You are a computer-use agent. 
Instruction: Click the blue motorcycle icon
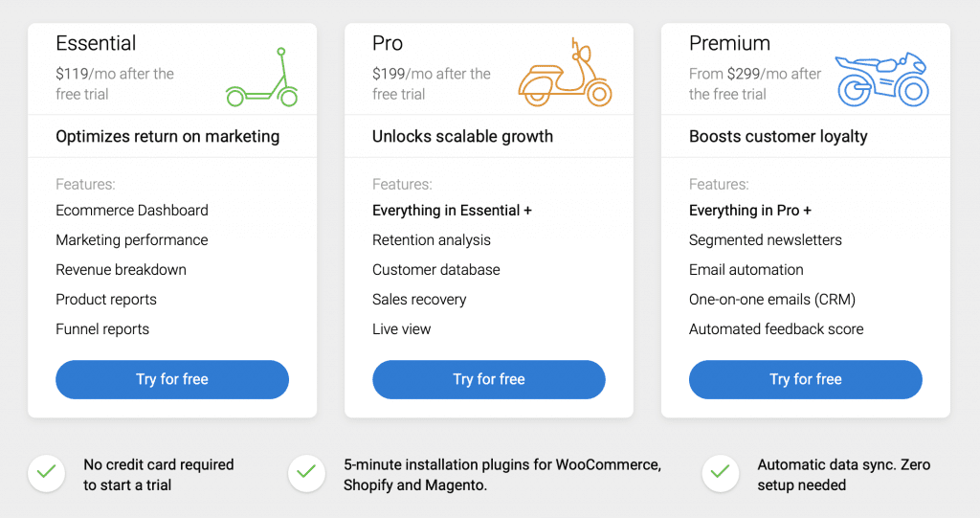pyautogui.click(x=881, y=79)
